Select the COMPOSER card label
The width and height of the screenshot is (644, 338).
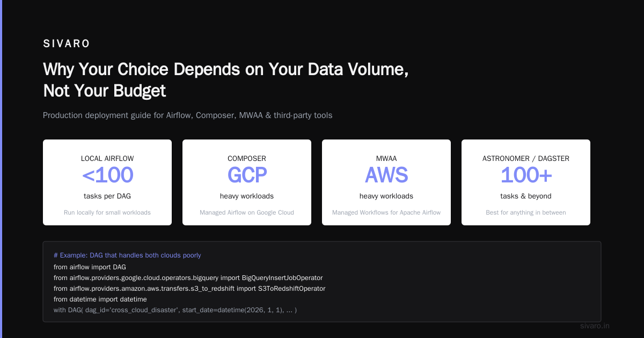247,159
